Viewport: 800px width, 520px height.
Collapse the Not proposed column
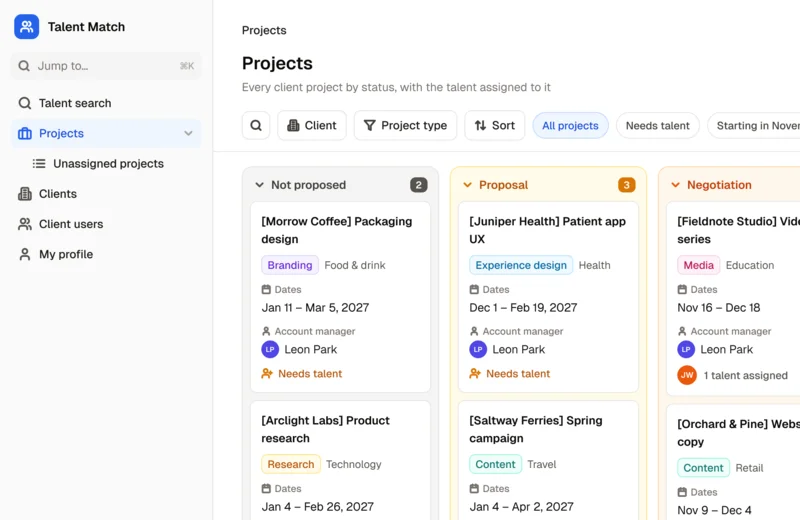coord(260,185)
